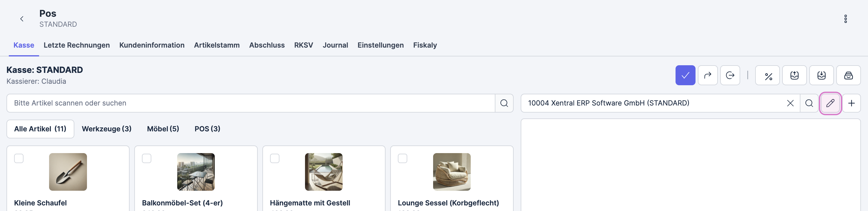Clear the selected customer with X

click(x=790, y=103)
